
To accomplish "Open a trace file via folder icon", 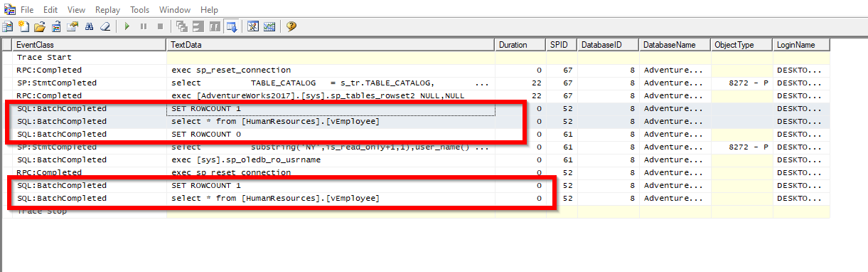I will tap(39, 26).
